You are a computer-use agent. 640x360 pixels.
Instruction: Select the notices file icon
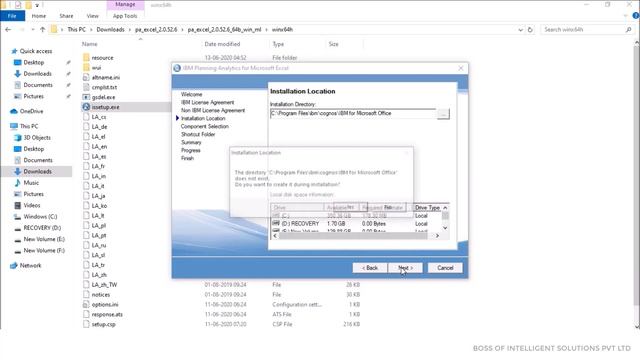click(x=86, y=294)
